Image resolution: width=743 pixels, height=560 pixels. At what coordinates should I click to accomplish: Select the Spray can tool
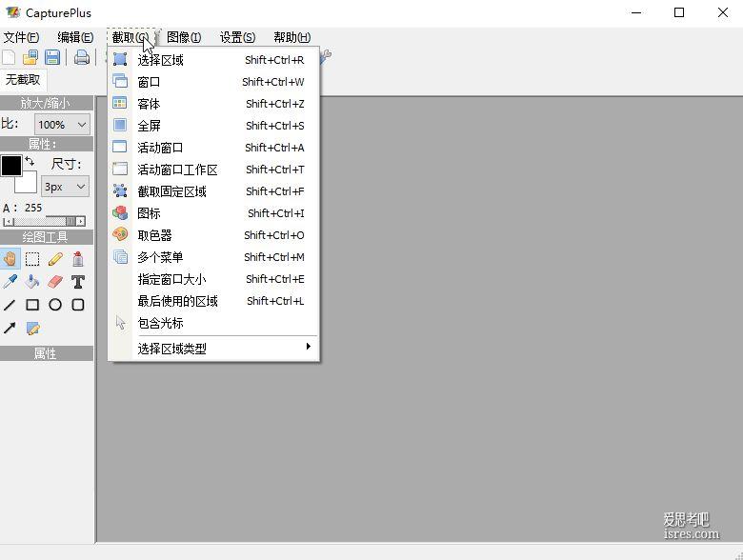pos(78,259)
